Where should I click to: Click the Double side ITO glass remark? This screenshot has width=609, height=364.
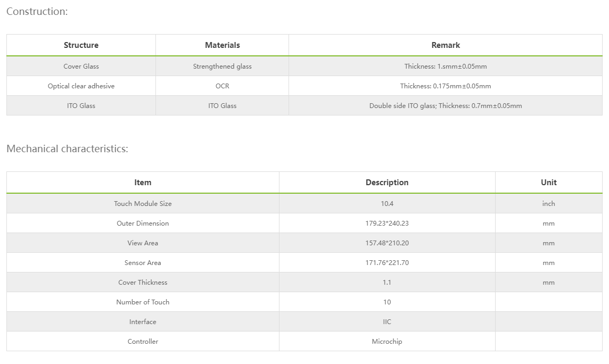446,106
